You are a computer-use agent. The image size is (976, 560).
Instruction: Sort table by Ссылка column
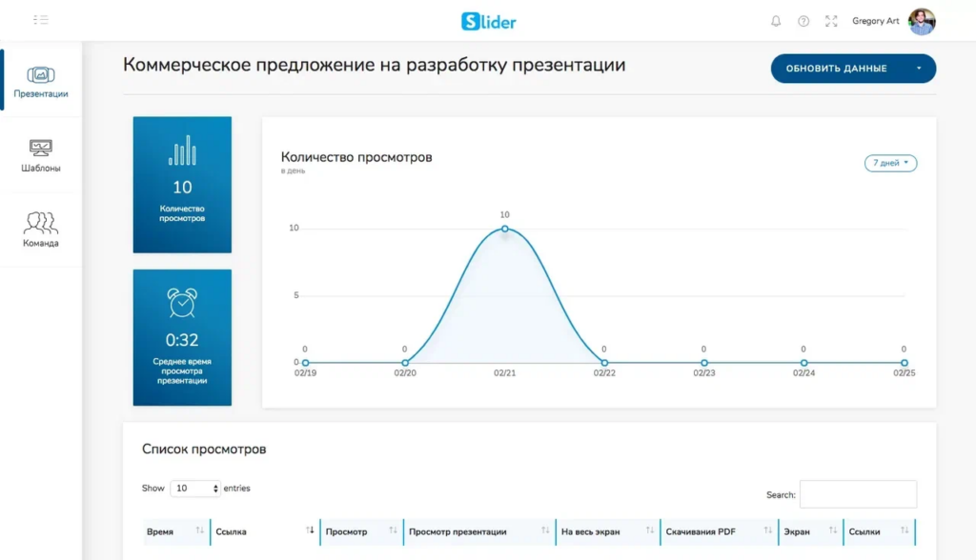265,532
